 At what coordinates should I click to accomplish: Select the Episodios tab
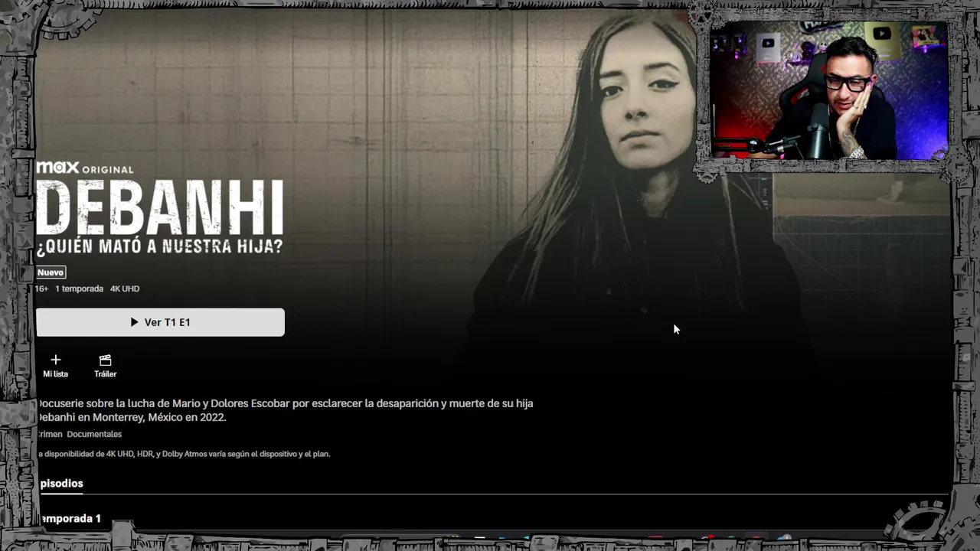[60, 483]
